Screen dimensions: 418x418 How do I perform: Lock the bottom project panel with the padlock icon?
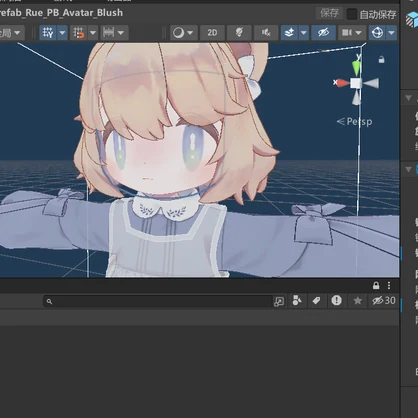376,285
